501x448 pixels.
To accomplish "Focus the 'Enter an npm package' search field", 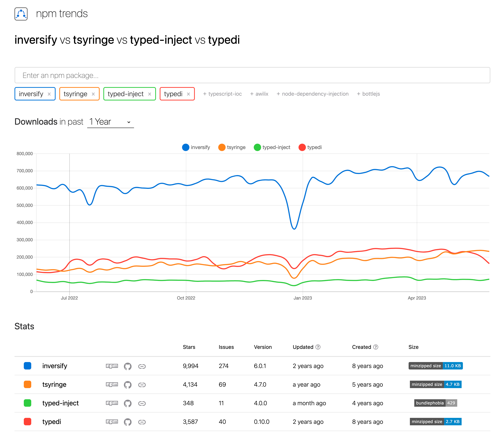I will point(252,75).
